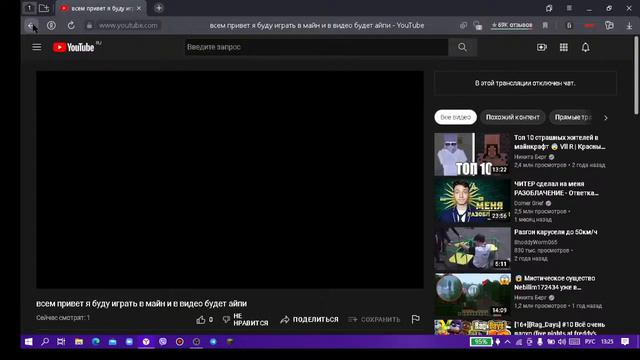
Task: Open the browser menu hamburger in title bar
Action: click(x=569, y=8)
